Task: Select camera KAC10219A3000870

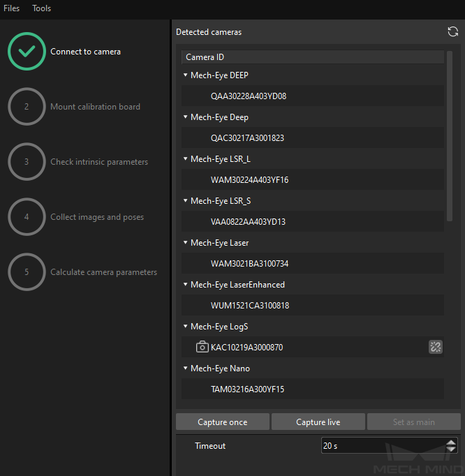Action: (x=313, y=347)
